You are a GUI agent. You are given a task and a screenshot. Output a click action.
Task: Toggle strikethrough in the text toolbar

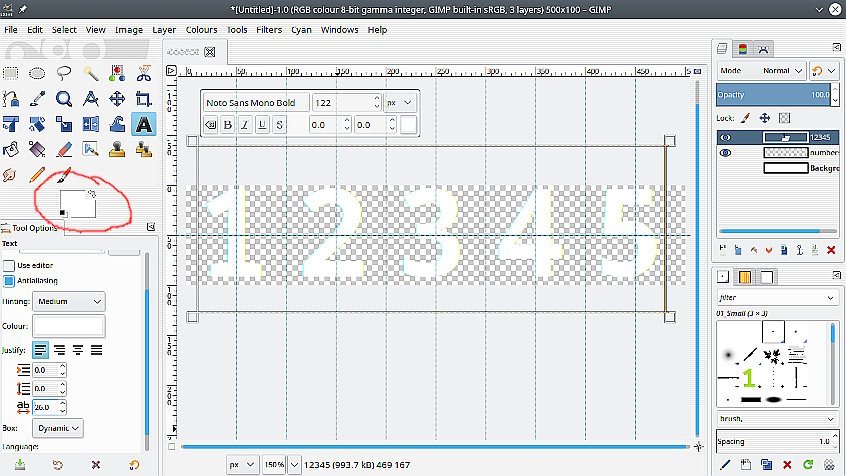(279, 125)
